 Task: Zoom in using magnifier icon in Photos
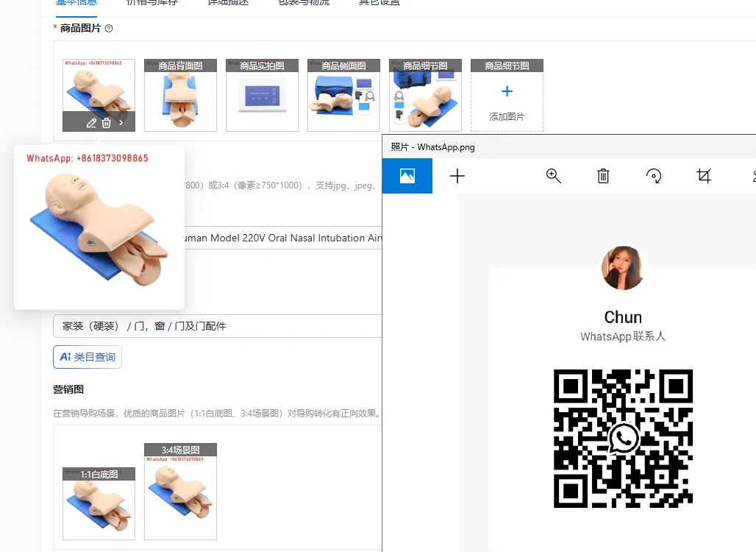click(x=554, y=176)
